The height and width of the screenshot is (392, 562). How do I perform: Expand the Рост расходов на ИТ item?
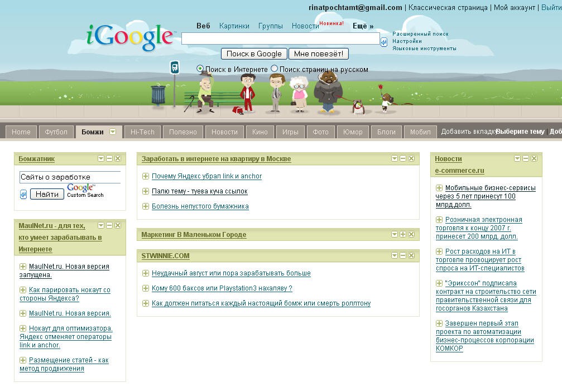439,251
